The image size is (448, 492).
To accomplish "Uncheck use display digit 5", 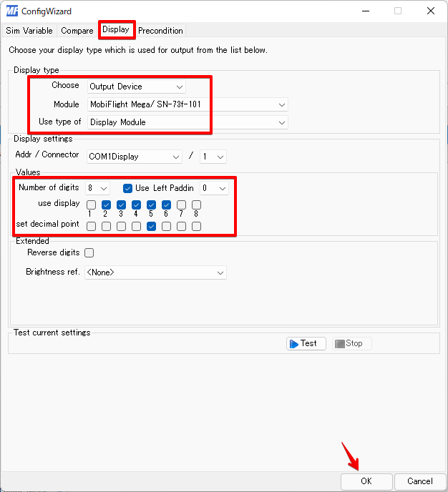I will 151,205.
